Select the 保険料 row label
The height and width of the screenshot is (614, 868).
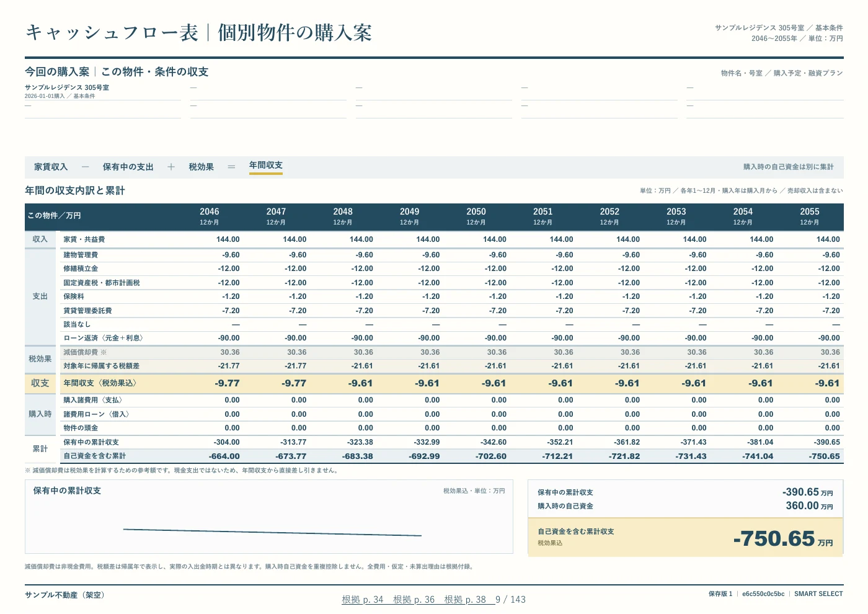pyautogui.click(x=74, y=296)
